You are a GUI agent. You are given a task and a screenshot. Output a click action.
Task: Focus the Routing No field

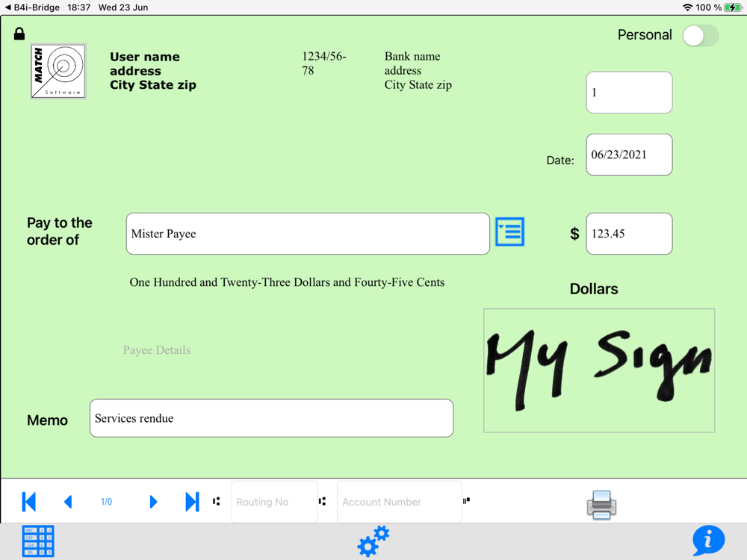pos(274,502)
